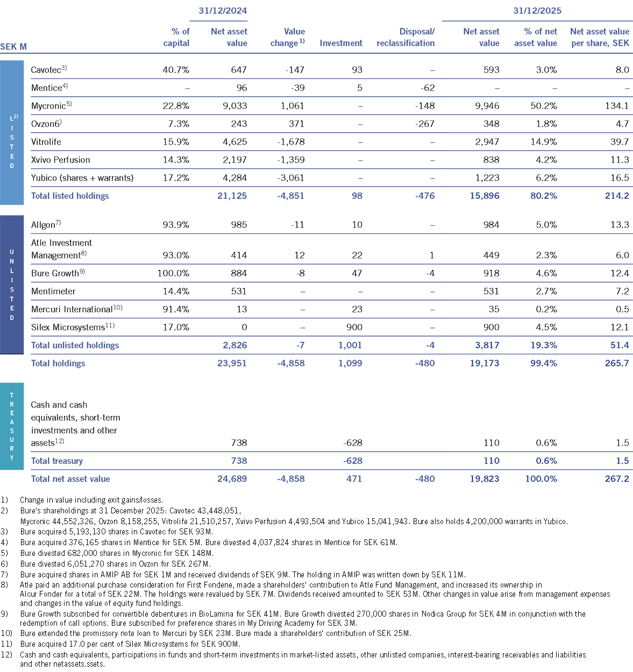Click the LISTED vertical section bar
Image resolution: width=633 pixels, height=672 pixels.
point(12,132)
